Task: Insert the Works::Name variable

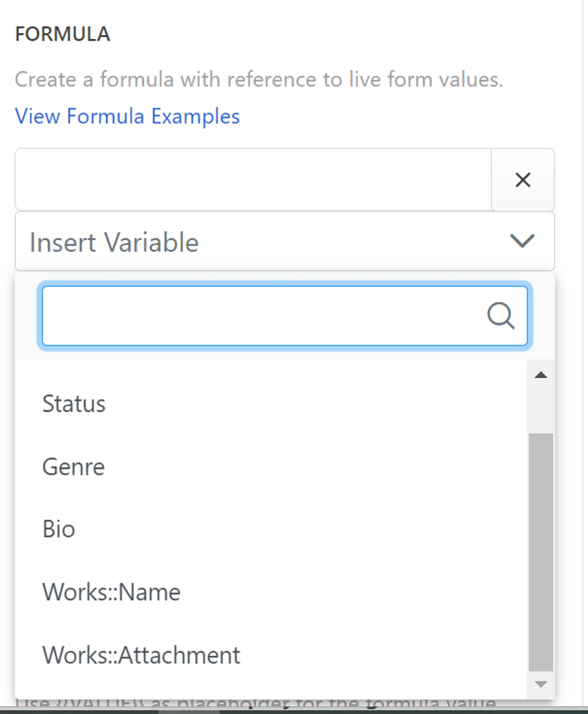Action: click(111, 592)
